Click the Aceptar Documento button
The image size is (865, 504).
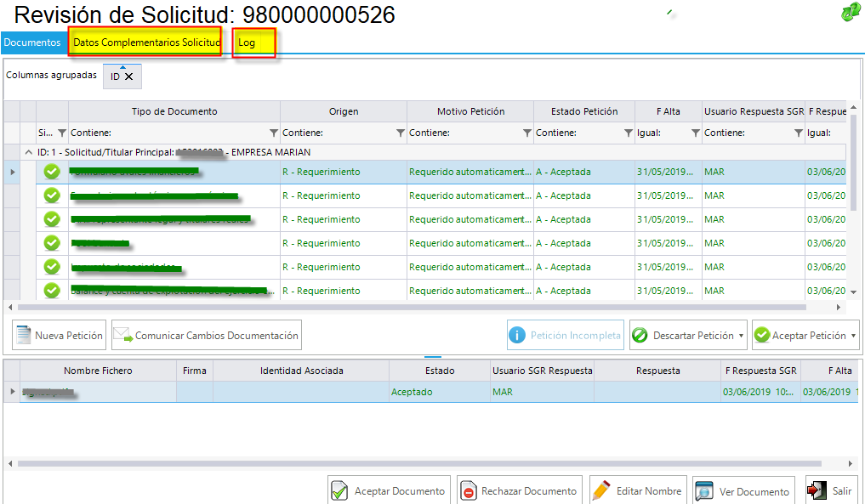click(389, 490)
